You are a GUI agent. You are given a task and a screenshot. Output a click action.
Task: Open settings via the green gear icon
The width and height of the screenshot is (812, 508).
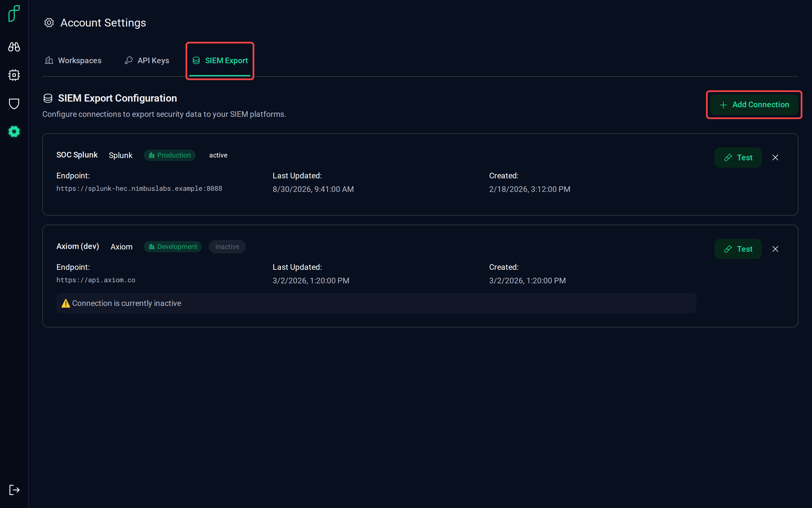(x=14, y=131)
